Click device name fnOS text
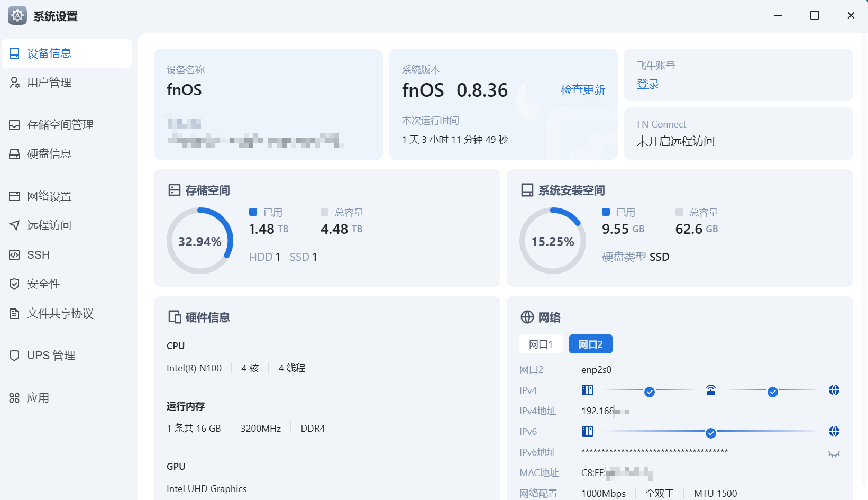Viewport: 868px width, 500px height. click(184, 90)
